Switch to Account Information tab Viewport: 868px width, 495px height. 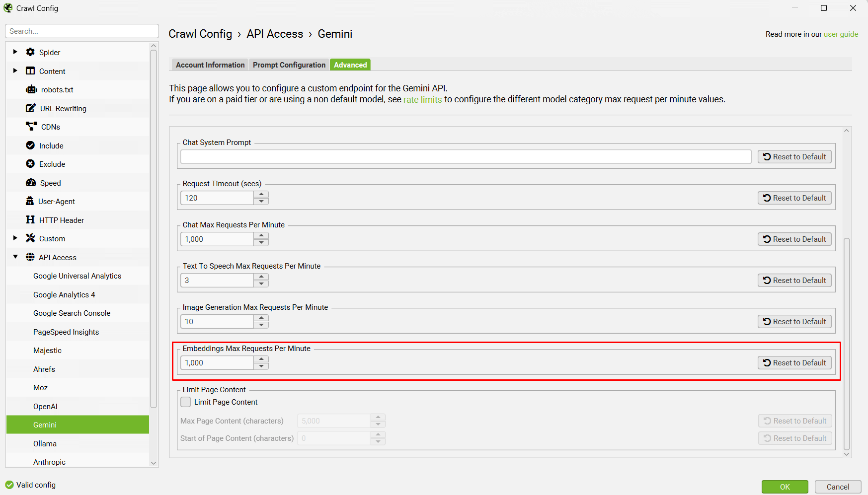pos(210,65)
